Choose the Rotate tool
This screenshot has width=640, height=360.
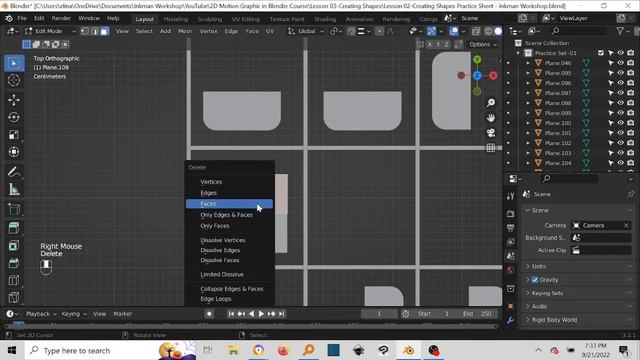pyautogui.click(x=14, y=118)
